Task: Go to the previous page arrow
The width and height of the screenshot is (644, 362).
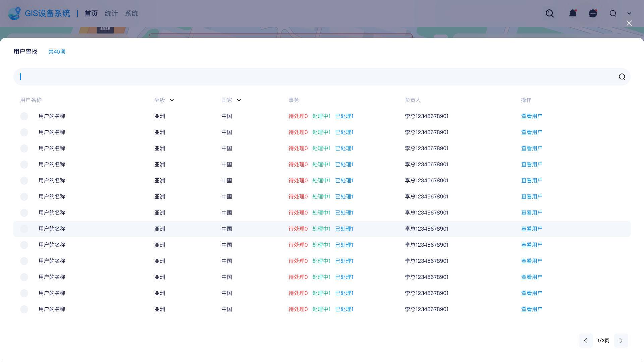Action: coord(585,341)
